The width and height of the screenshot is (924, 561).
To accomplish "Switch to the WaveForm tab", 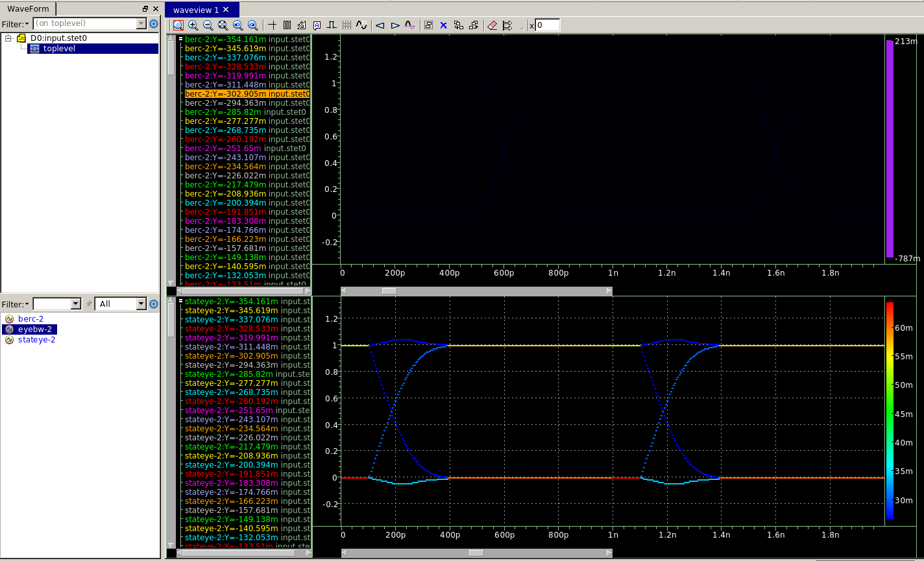I will (x=28, y=8).
